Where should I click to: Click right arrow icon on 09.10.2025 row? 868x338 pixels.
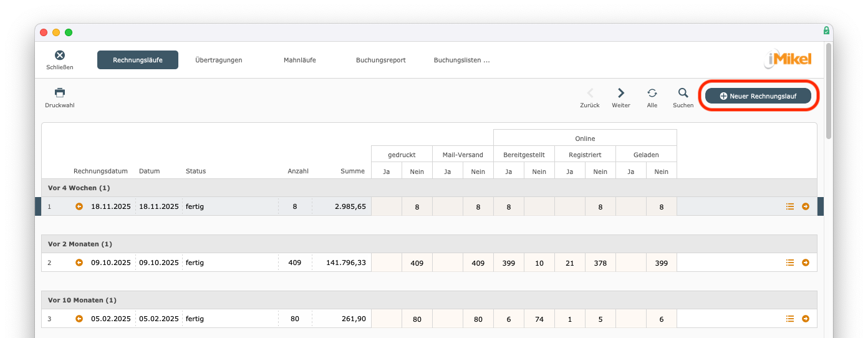coord(806,263)
